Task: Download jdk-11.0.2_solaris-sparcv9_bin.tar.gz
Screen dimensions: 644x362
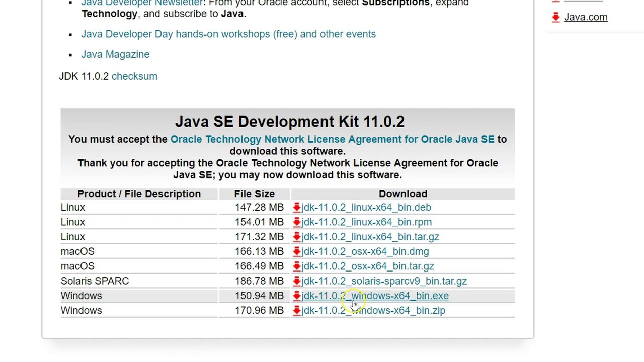Action: 384,281
